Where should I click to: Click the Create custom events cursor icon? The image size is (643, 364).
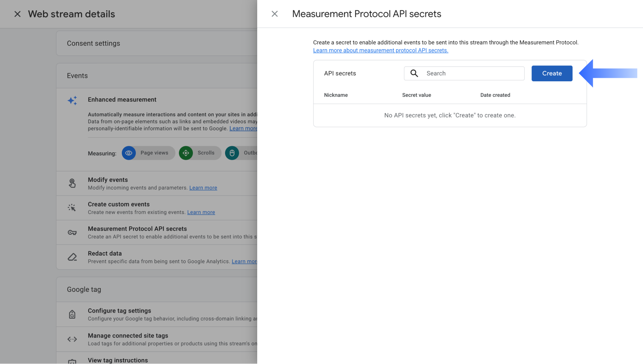[72, 208]
